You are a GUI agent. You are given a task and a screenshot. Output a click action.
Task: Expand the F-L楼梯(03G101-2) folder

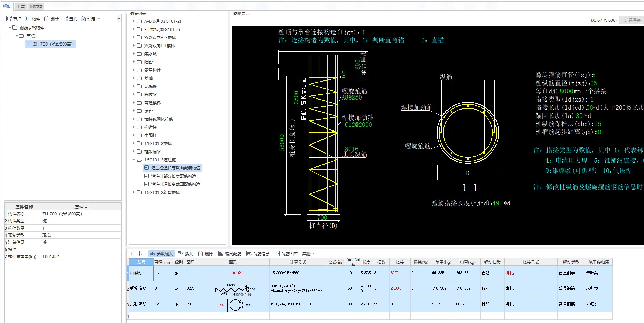(x=134, y=29)
